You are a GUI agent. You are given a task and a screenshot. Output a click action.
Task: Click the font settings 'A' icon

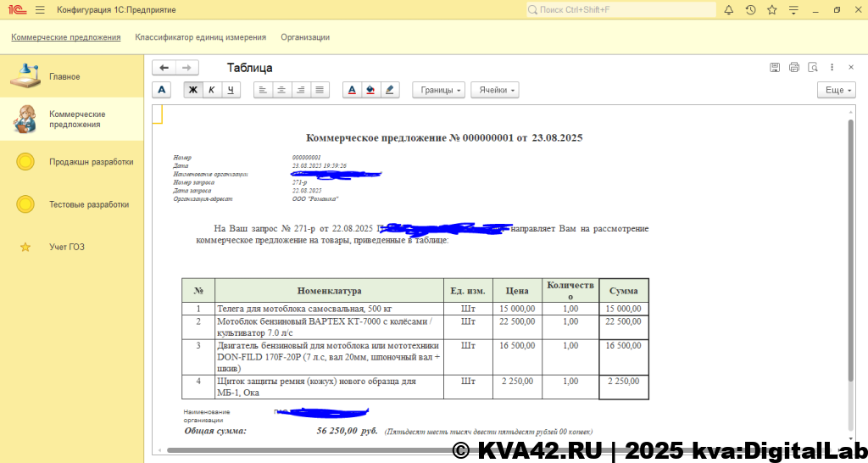pos(163,90)
